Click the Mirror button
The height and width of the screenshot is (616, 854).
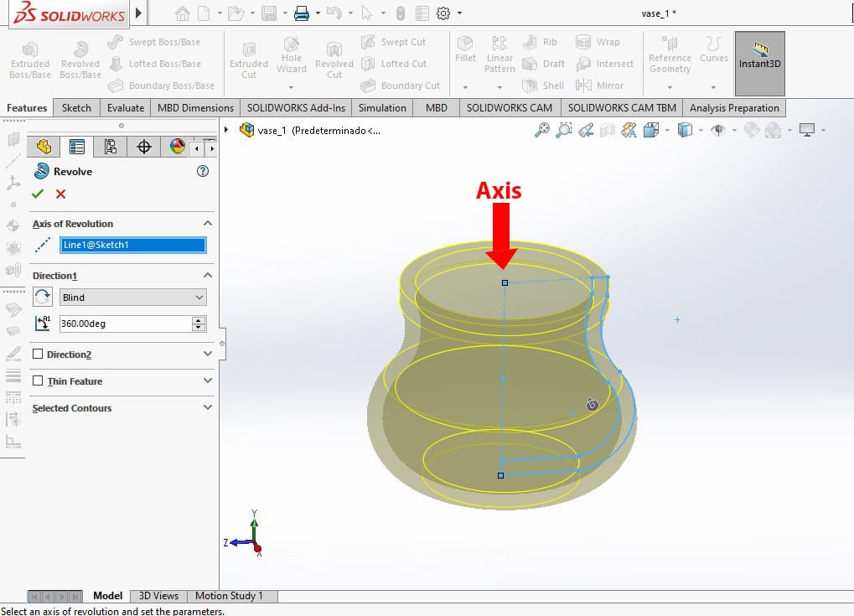pos(600,85)
